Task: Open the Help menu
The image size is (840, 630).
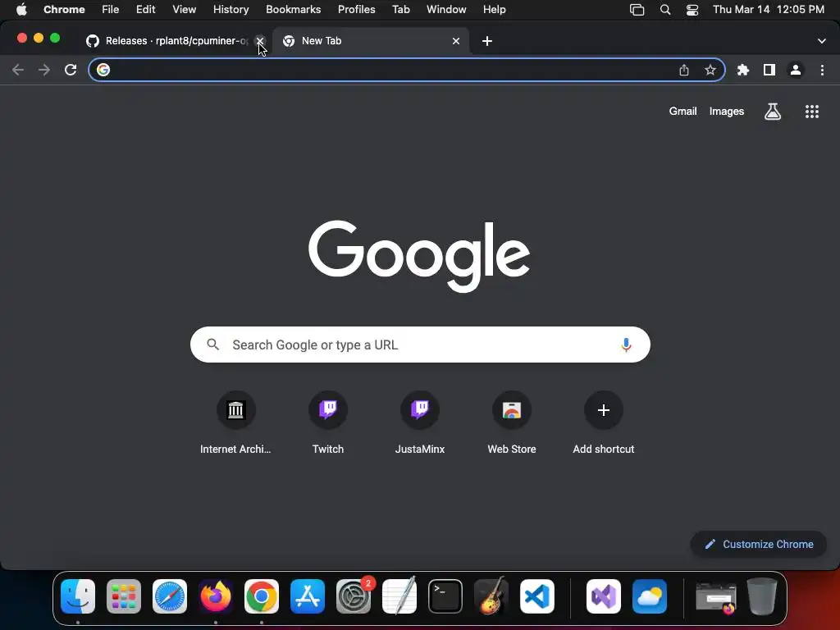Action: [494, 10]
